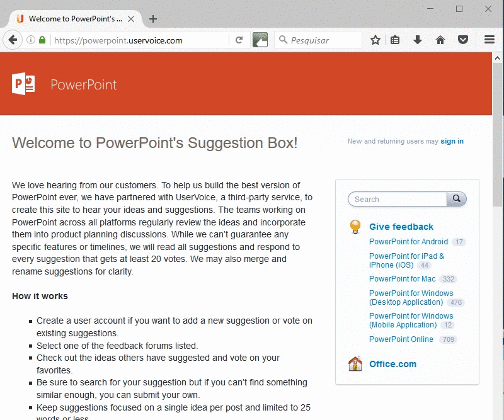Click the magnifier search button in sidebar
504x420 pixels.
coord(457,199)
